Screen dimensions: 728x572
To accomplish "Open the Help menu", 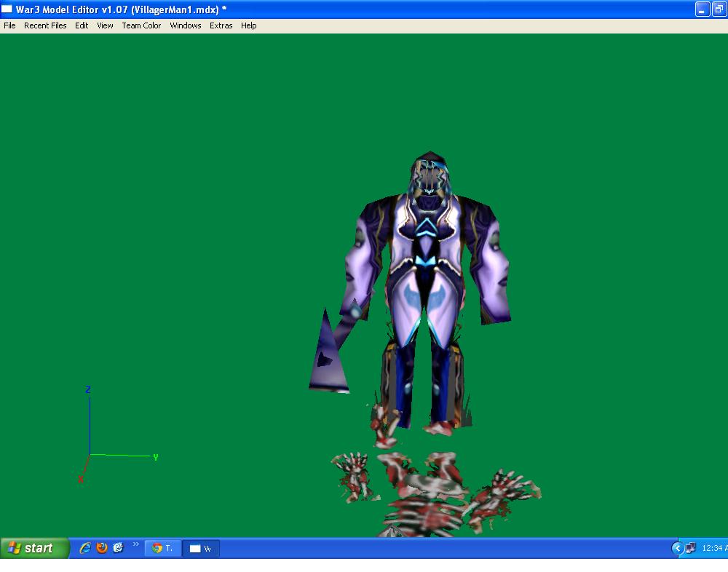I will [248, 25].
